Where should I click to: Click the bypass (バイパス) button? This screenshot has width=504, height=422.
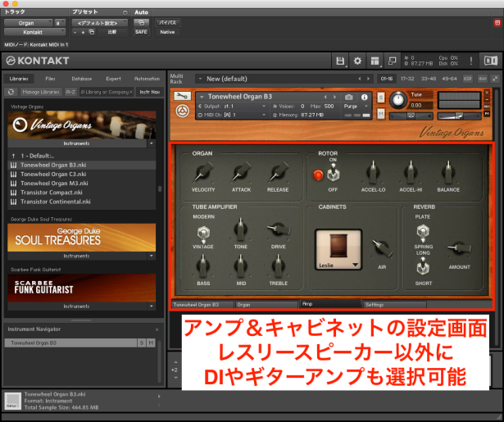167,23
